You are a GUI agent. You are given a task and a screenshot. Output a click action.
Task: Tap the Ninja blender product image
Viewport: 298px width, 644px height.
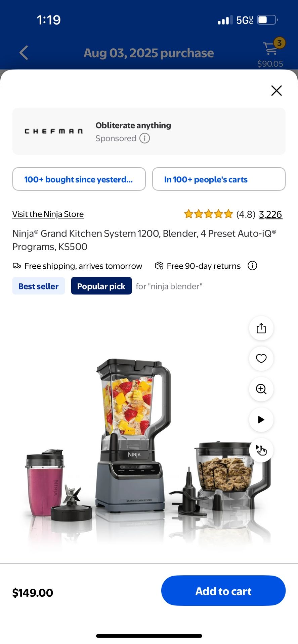(134, 436)
